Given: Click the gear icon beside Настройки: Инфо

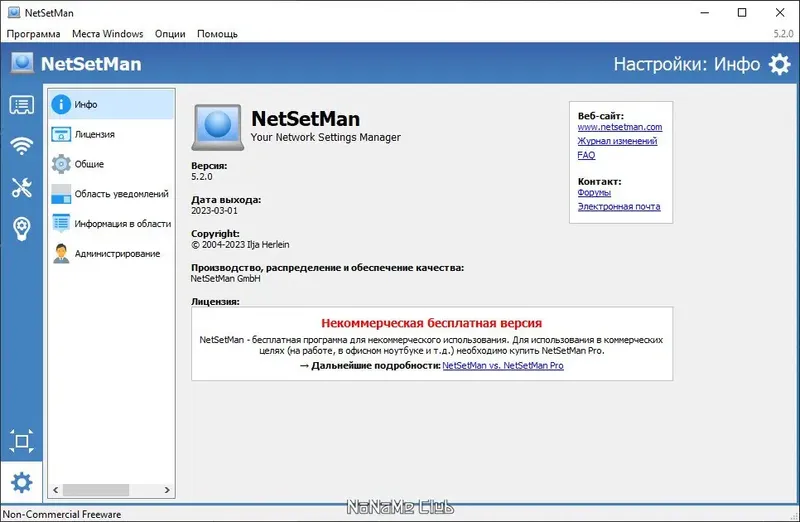Looking at the screenshot, I should point(780,64).
